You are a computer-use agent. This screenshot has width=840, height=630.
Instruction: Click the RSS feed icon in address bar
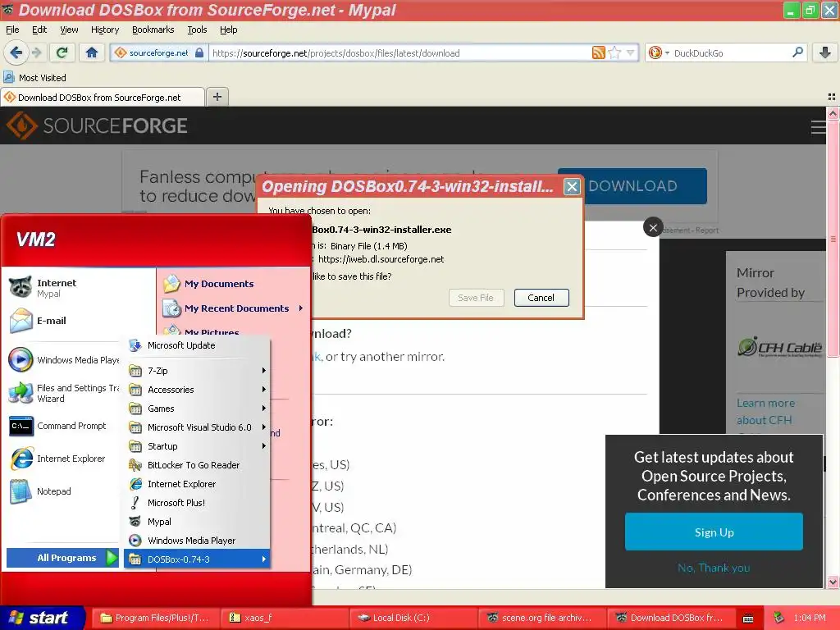598,52
